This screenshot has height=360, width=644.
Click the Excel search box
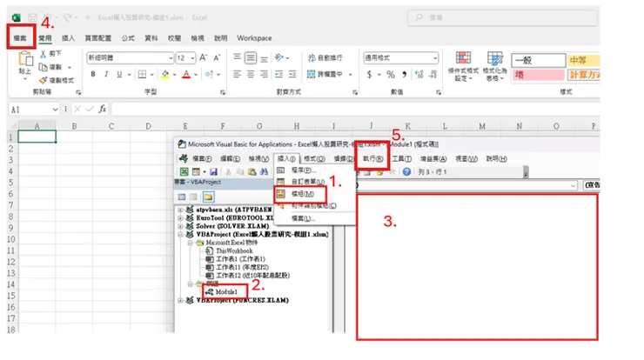pos(502,17)
